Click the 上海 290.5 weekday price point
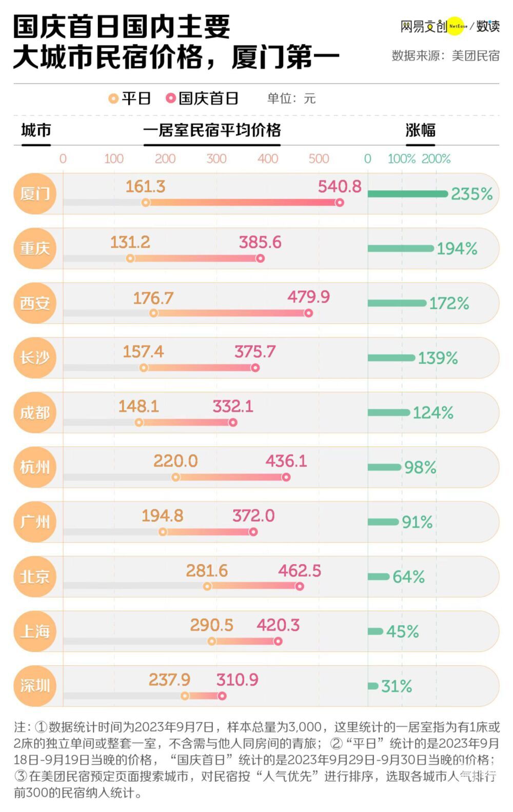 coord(212,641)
